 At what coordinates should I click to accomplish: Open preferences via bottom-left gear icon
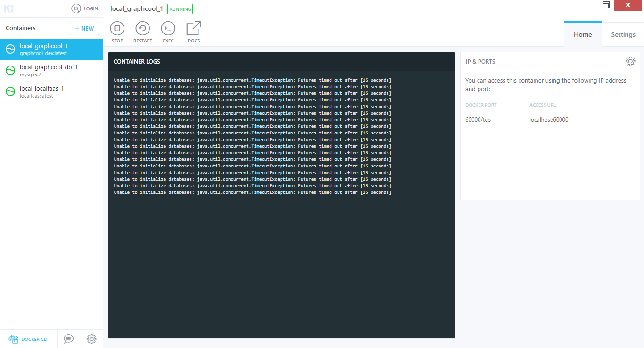[x=91, y=339]
